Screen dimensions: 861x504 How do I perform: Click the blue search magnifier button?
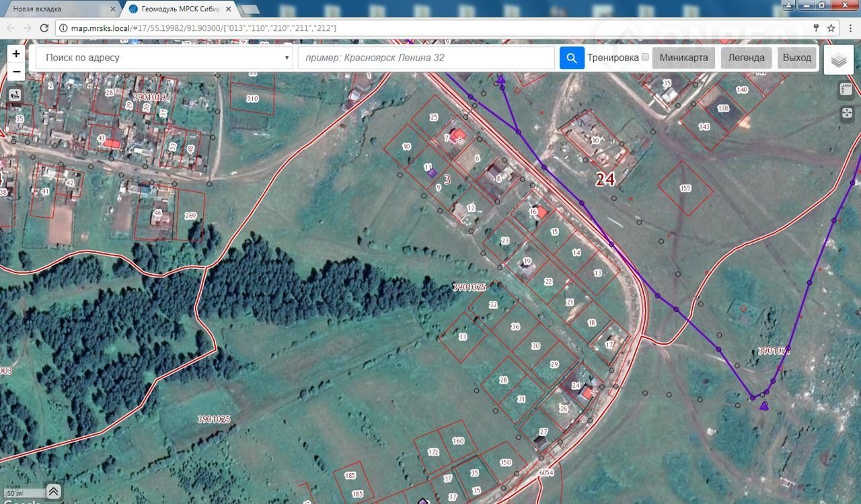[571, 58]
